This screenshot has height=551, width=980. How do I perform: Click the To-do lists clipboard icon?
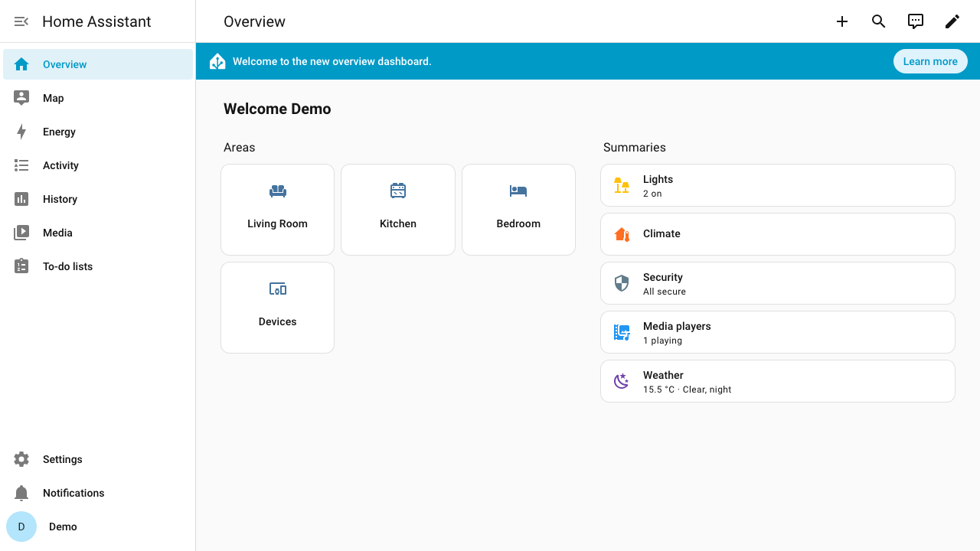pyautogui.click(x=21, y=266)
